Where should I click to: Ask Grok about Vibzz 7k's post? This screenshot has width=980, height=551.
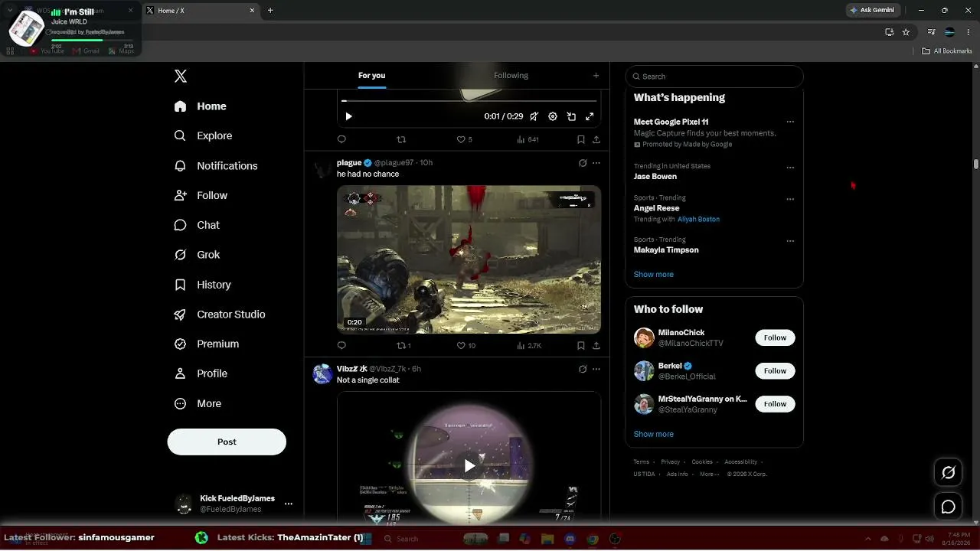[x=583, y=369]
